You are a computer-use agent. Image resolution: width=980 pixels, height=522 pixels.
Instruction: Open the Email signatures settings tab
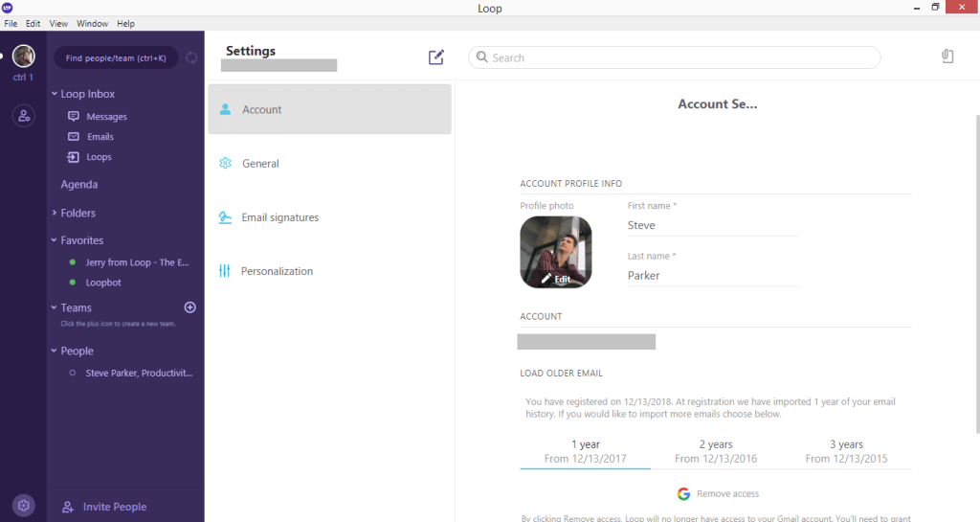click(x=279, y=217)
